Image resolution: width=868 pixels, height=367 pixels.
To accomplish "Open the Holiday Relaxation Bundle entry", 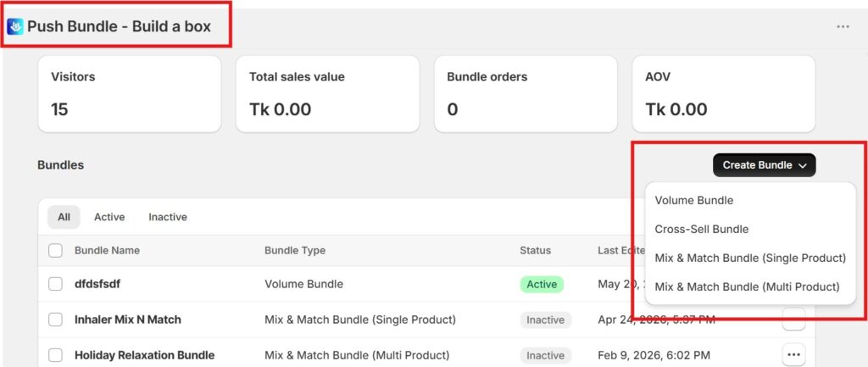I will 144,355.
